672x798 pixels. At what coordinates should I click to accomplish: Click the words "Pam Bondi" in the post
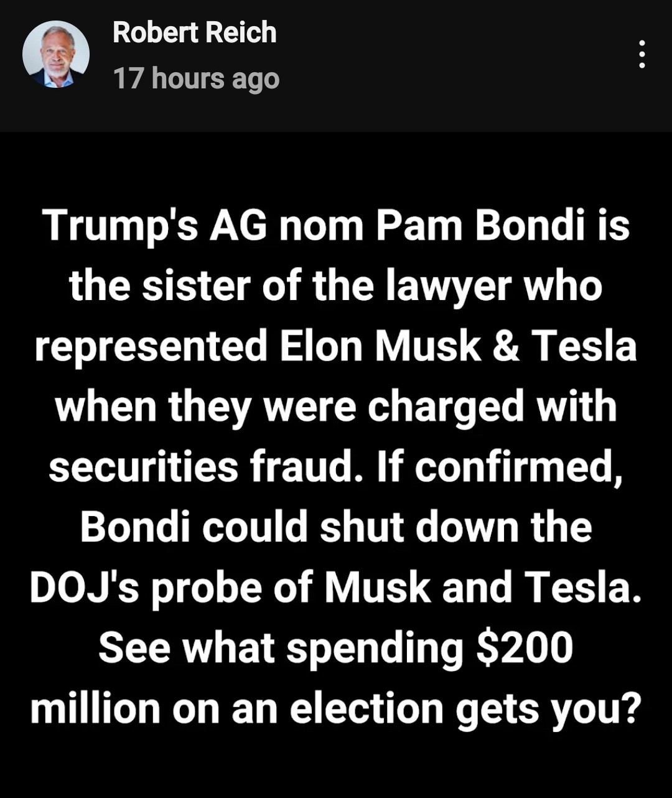476,225
